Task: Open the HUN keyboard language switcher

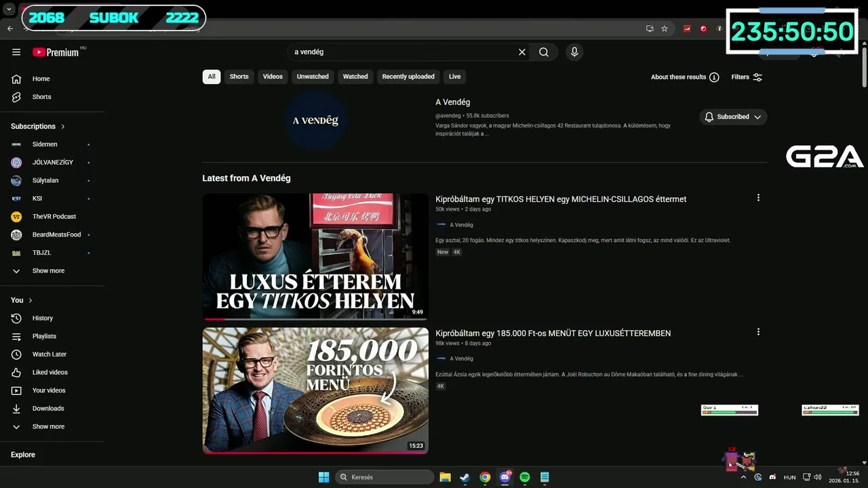Action: click(x=789, y=477)
